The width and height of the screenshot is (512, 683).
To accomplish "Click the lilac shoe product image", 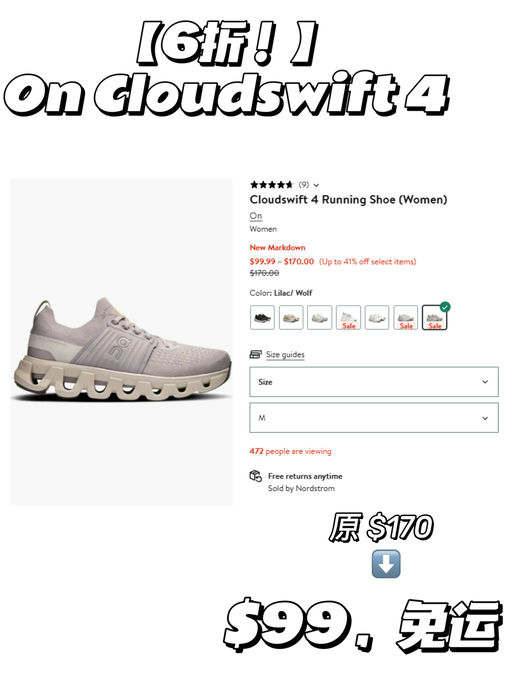I will pyautogui.click(x=122, y=342).
